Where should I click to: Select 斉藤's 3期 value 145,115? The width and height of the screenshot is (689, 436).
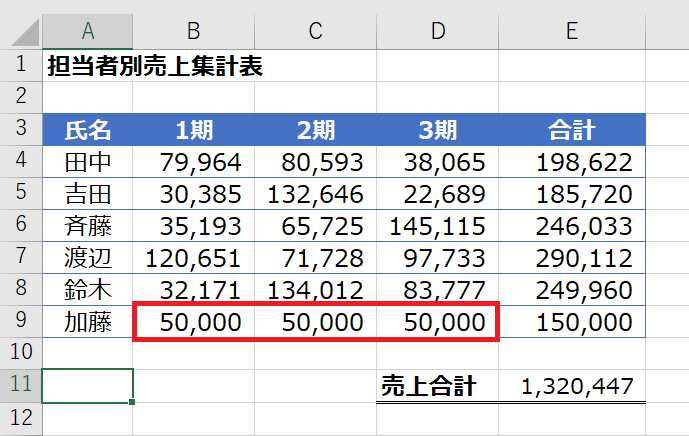click(437, 226)
